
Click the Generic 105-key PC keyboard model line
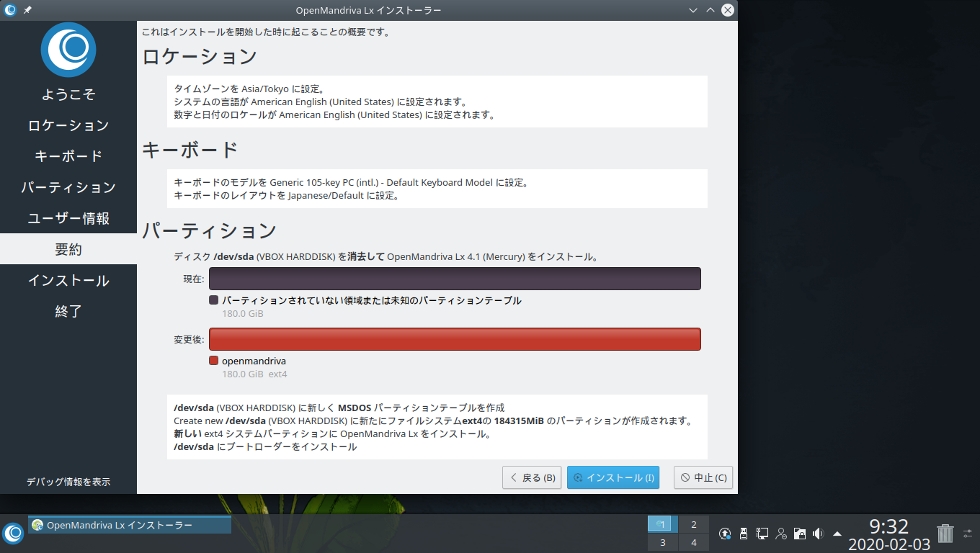coord(352,183)
